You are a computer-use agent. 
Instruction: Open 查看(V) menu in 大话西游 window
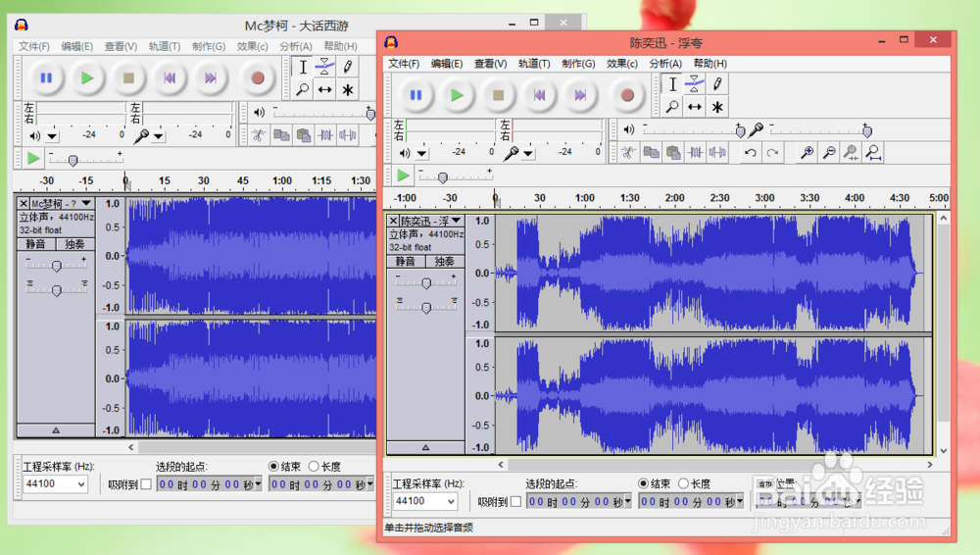(x=121, y=46)
